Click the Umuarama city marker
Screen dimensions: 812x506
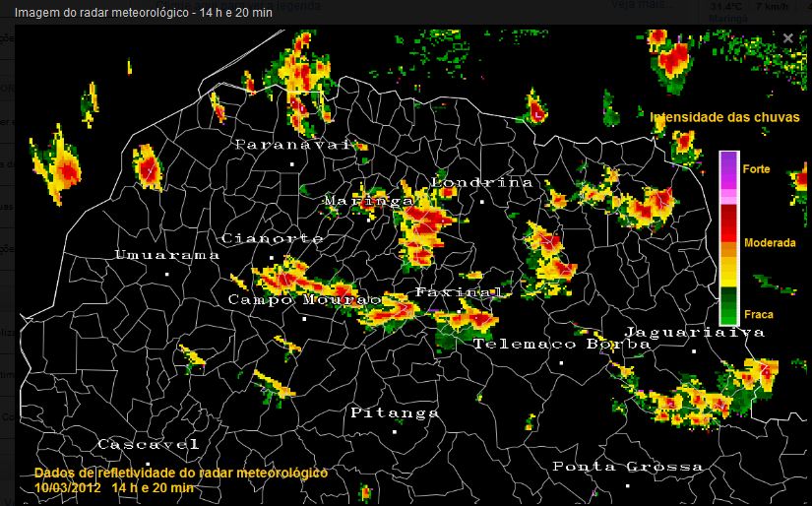click(x=167, y=274)
